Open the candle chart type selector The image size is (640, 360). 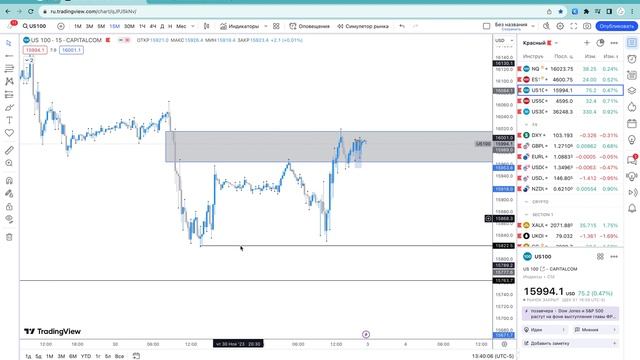point(207,26)
